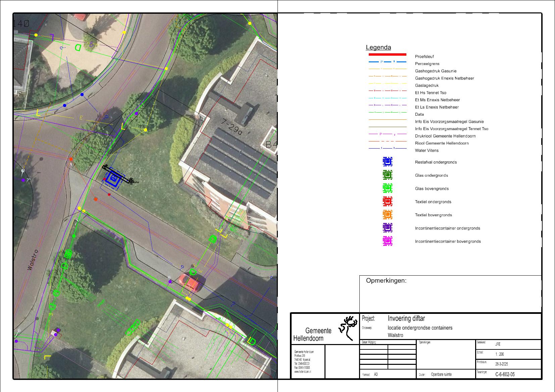Select the orange Textiel bovengronds icon
The image size is (555, 392).
[387, 215]
